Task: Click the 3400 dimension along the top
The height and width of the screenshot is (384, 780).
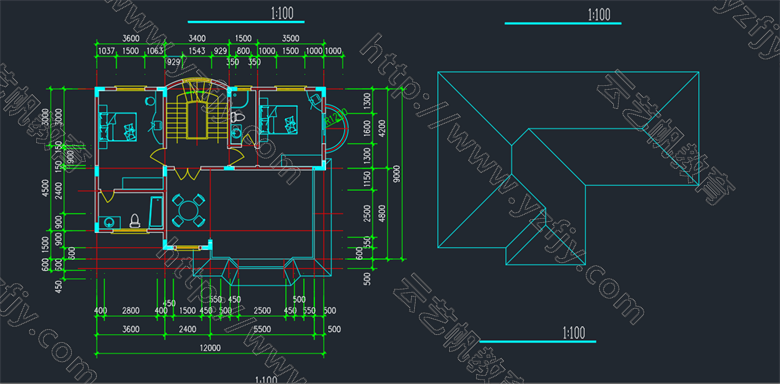Action: tap(197, 39)
